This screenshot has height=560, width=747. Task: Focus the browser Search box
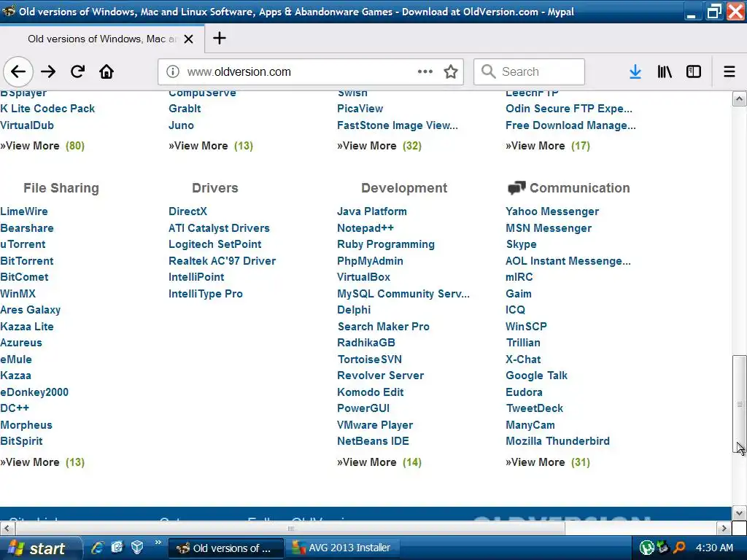point(529,72)
